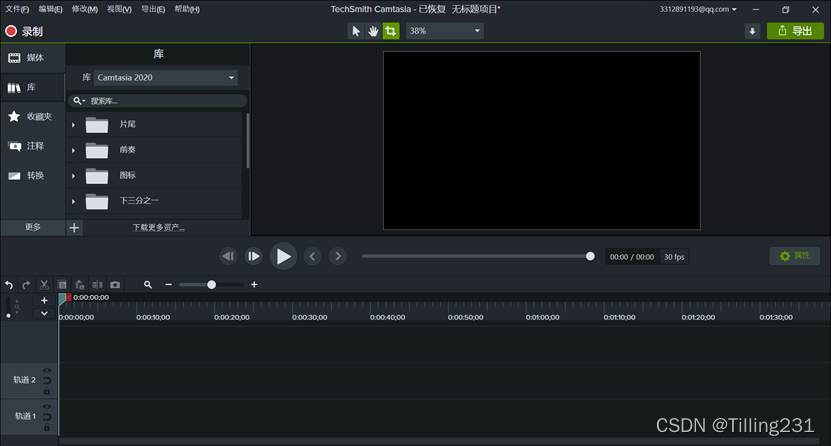
Task: Select the 前奏 folder icon
Action: [97, 150]
